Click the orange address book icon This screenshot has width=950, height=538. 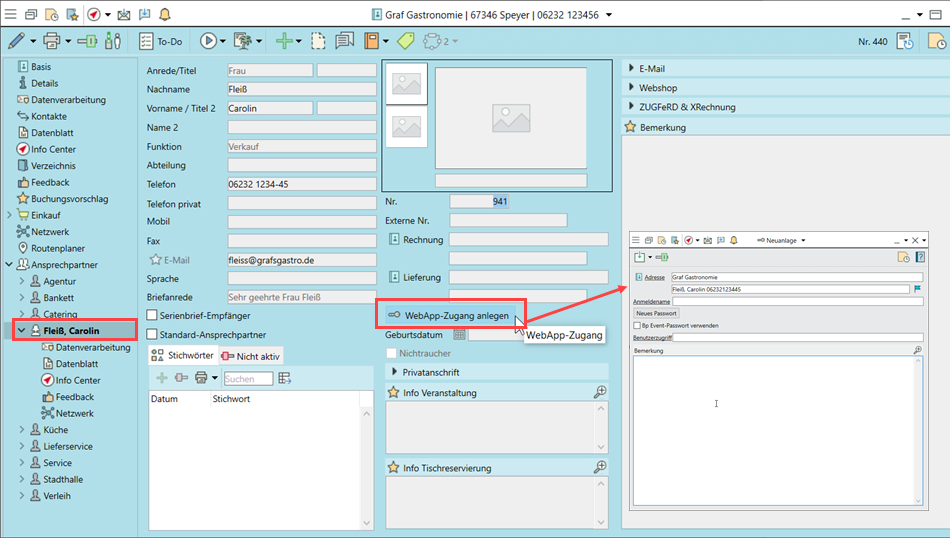coord(371,41)
